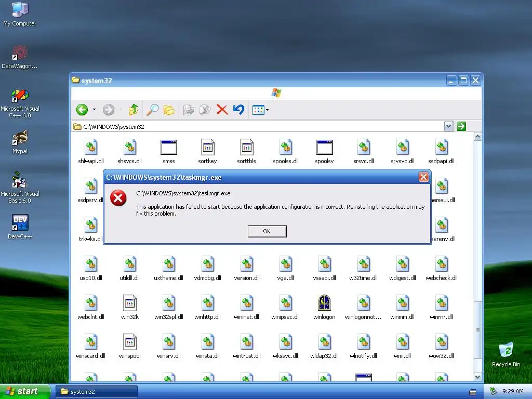
Task: Click the Views toolbar icon
Action: [x=258, y=110]
